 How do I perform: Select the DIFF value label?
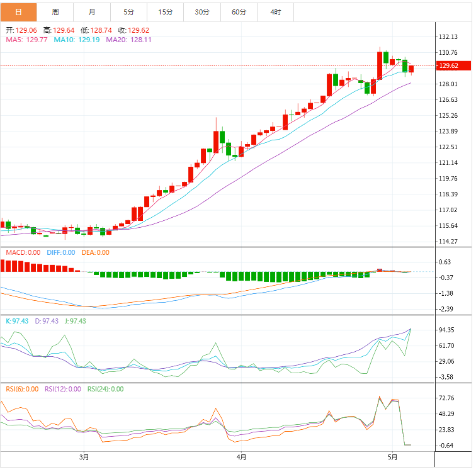tap(60, 252)
